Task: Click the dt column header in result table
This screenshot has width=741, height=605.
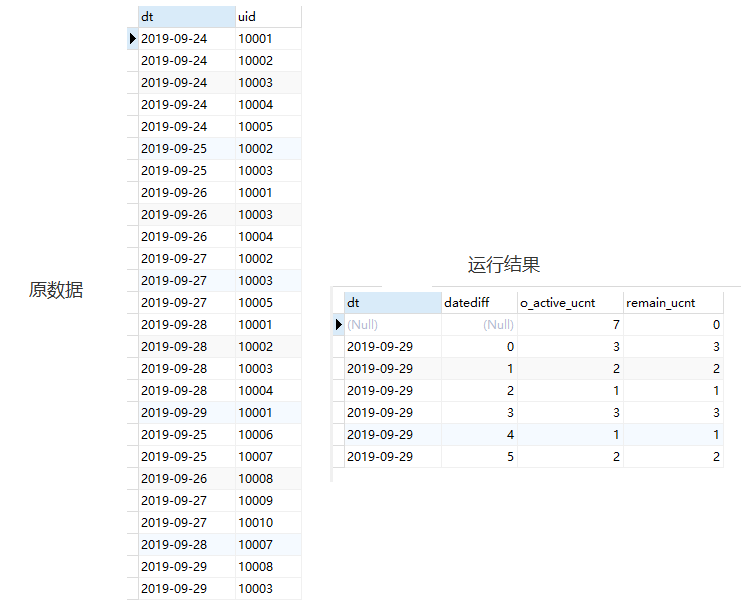Action: coord(393,302)
